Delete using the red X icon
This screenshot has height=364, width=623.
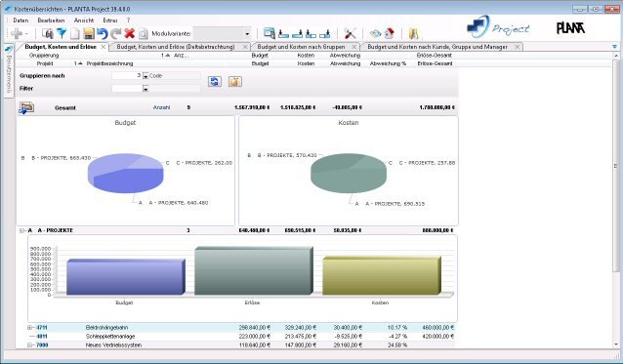(130, 34)
